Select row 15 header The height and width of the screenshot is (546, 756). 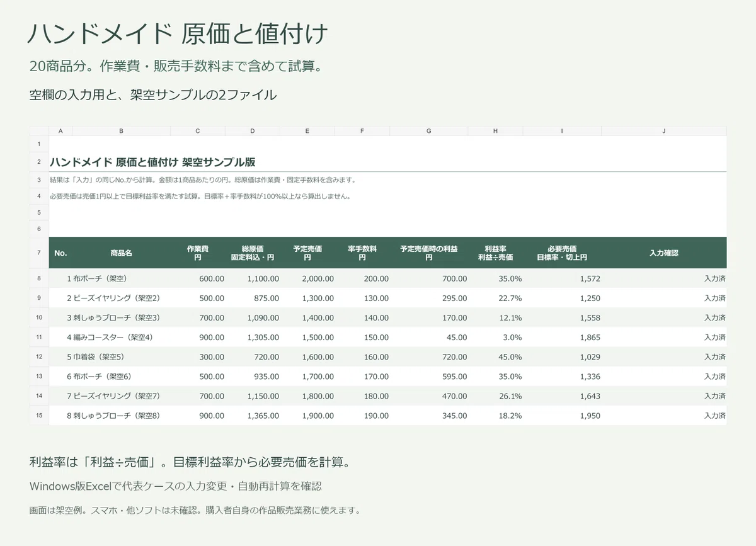[39, 416]
